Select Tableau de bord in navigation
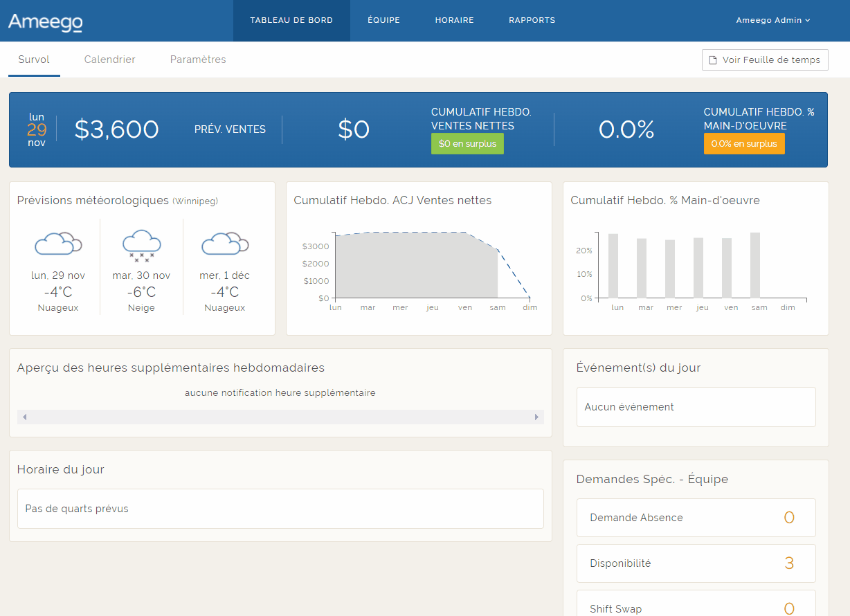This screenshot has width=850, height=616. (291, 21)
